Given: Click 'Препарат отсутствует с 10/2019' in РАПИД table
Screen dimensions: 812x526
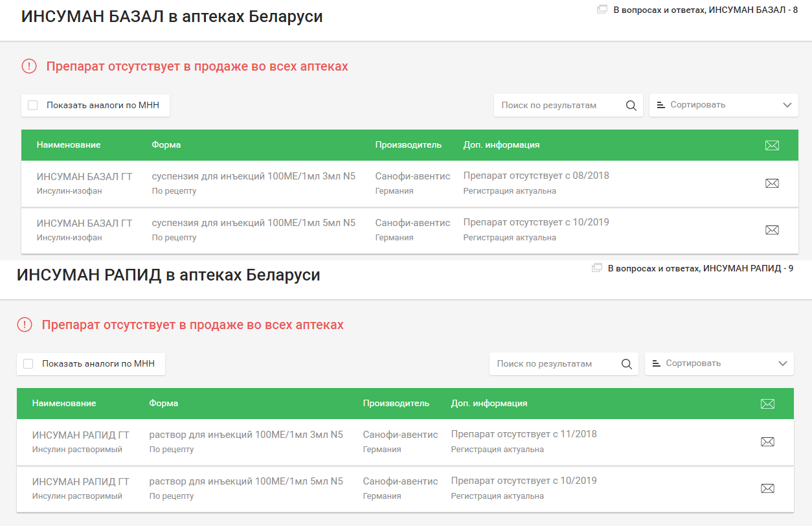Looking at the screenshot, I should 524,481.
